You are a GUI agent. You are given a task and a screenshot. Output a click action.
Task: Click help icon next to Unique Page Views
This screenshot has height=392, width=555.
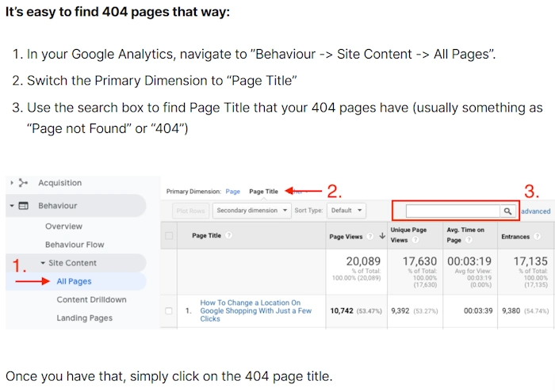point(415,240)
